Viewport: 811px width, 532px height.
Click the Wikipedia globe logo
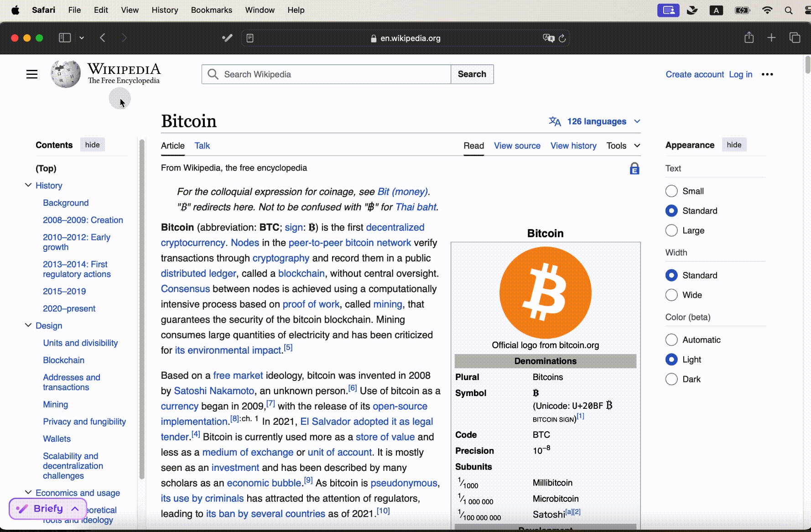[x=65, y=74]
